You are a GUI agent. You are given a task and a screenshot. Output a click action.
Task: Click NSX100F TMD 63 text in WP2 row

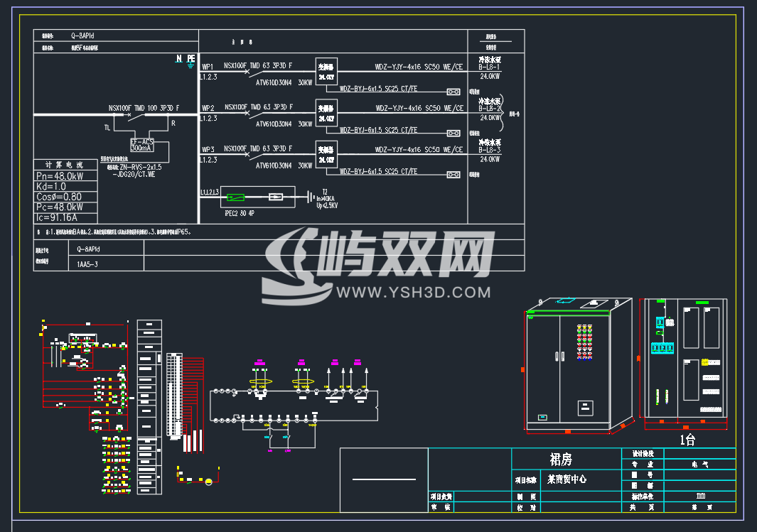258,107
